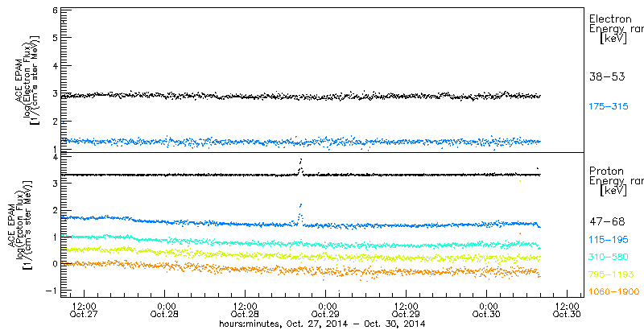Click the 0:00 Oct.28 time tick label
The height and width of the screenshot is (330, 644).
point(165,310)
